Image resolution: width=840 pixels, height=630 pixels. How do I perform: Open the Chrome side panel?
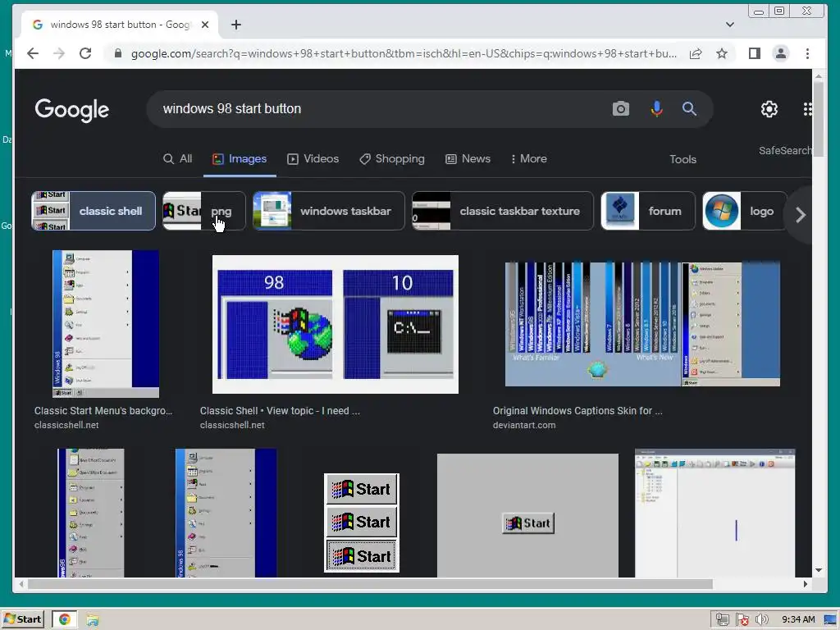[755, 53]
